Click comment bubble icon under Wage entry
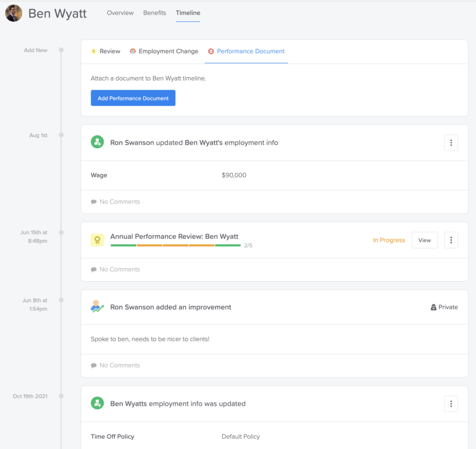 (94, 202)
